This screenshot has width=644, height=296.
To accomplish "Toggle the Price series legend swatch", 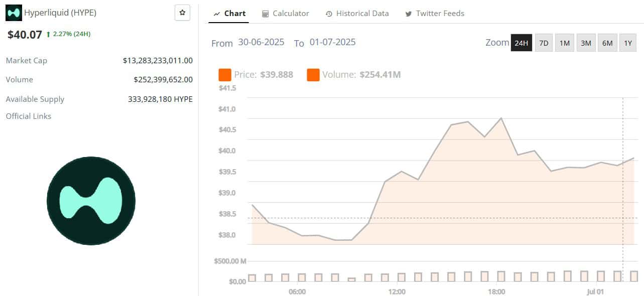I will pyautogui.click(x=225, y=75).
